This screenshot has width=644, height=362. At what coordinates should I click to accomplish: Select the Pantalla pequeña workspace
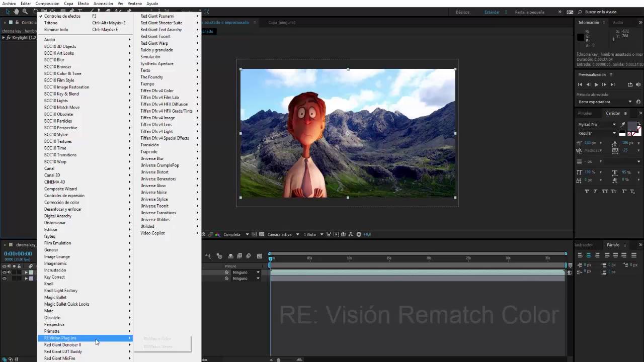[529, 12]
